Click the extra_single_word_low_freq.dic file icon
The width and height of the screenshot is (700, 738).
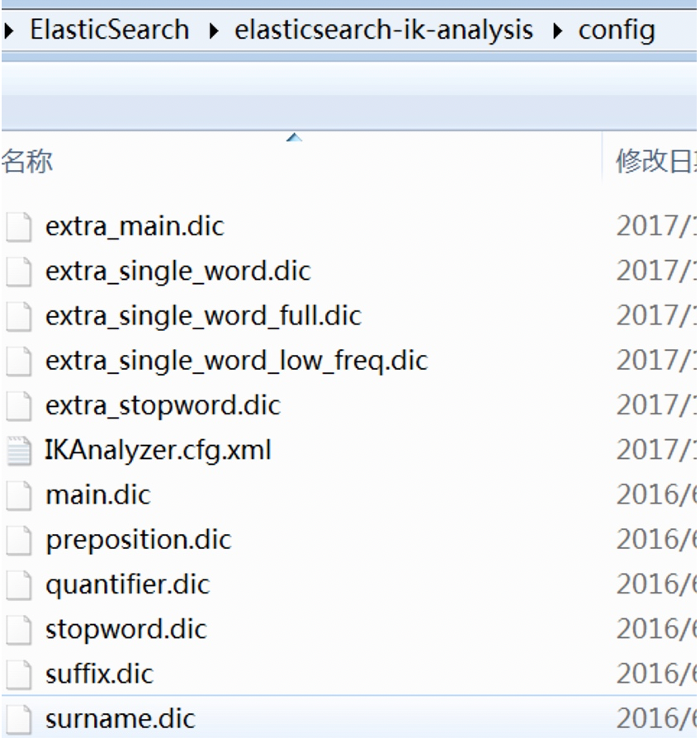click(x=19, y=361)
